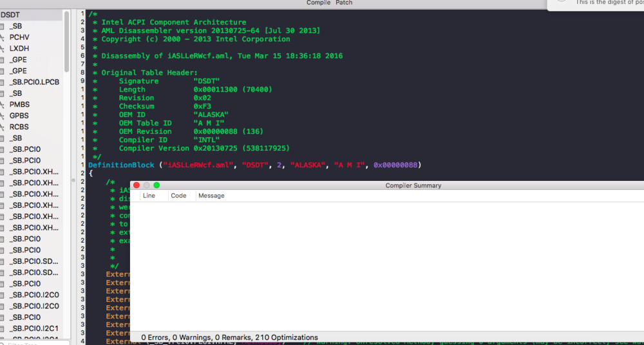Image resolution: width=644 pixels, height=345 pixels.
Task: Select the PCHV item in the tree
Action: pyautogui.click(x=19, y=37)
